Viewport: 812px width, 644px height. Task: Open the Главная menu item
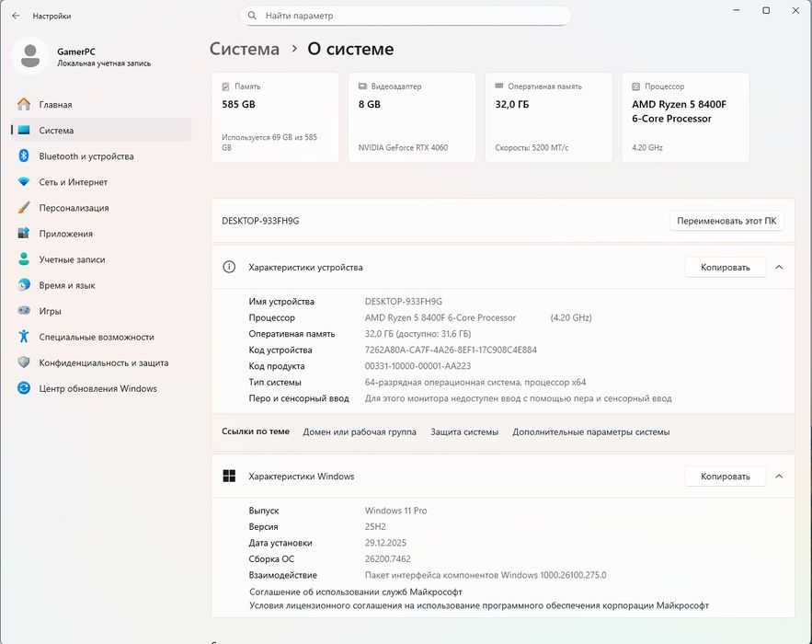[101, 105]
